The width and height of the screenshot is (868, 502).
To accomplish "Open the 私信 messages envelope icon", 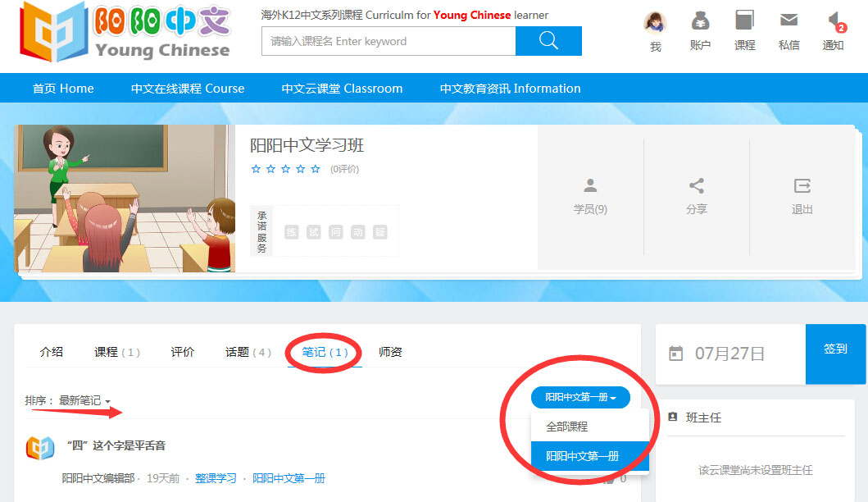I will (788, 21).
